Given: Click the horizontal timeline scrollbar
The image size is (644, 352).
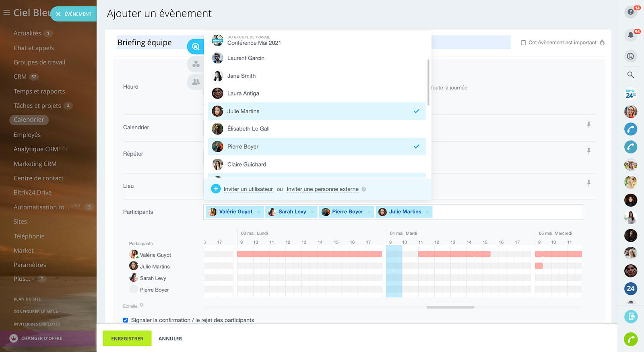Looking at the screenshot, I should coord(450,307).
